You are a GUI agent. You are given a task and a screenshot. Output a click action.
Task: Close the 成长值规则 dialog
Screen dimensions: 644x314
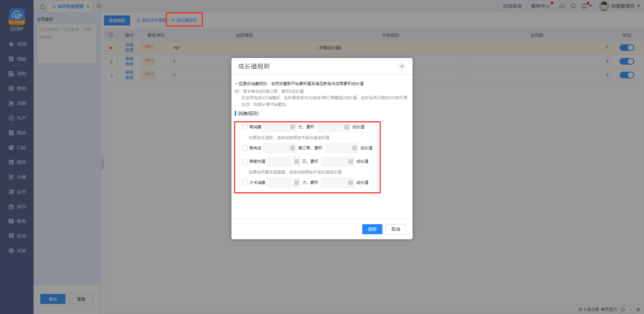point(402,66)
